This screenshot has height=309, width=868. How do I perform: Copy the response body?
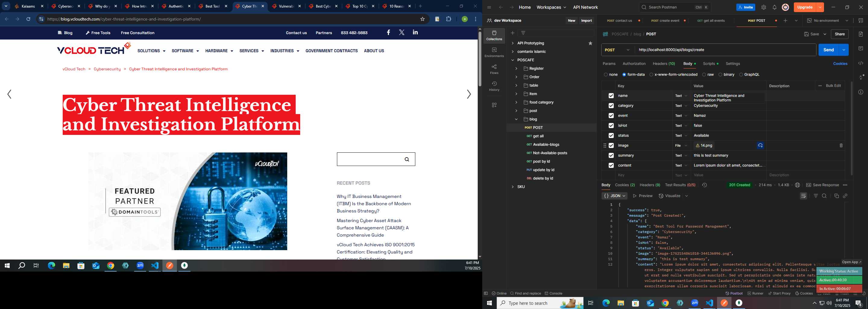[836, 196]
